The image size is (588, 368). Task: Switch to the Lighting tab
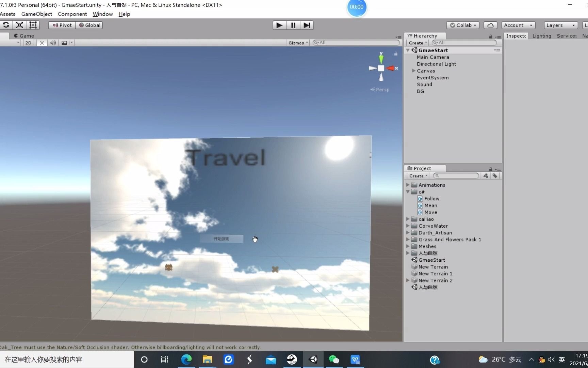[x=542, y=36]
